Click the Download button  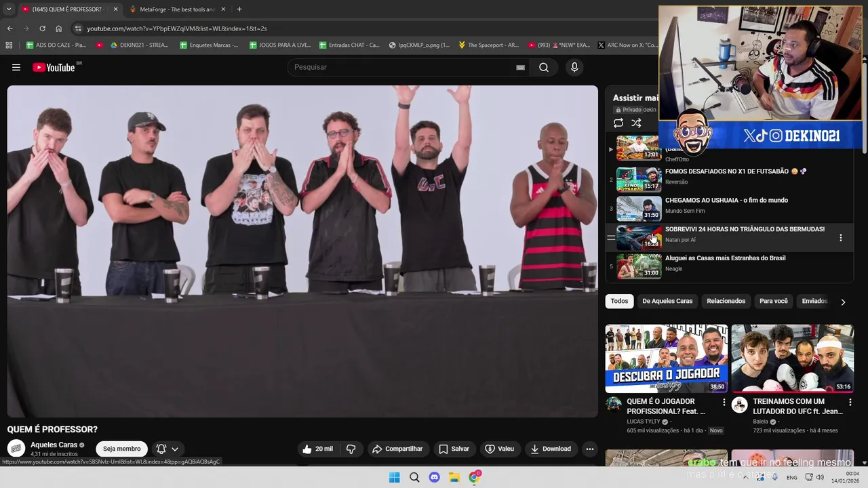click(x=551, y=449)
